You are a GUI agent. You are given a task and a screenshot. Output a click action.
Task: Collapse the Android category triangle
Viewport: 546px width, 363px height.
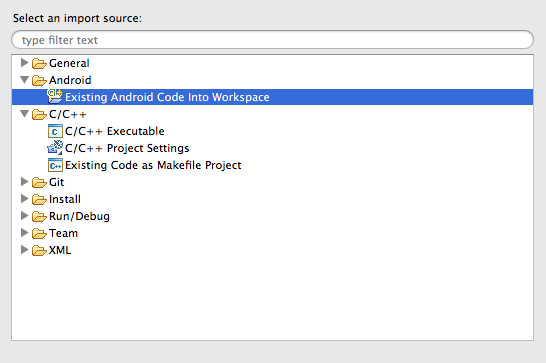pos(24,80)
